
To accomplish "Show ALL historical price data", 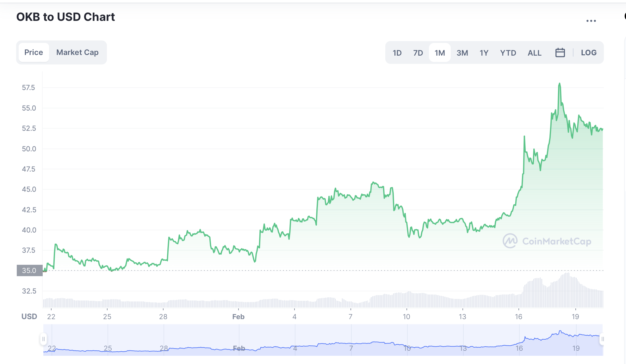I will pyautogui.click(x=534, y=53).
